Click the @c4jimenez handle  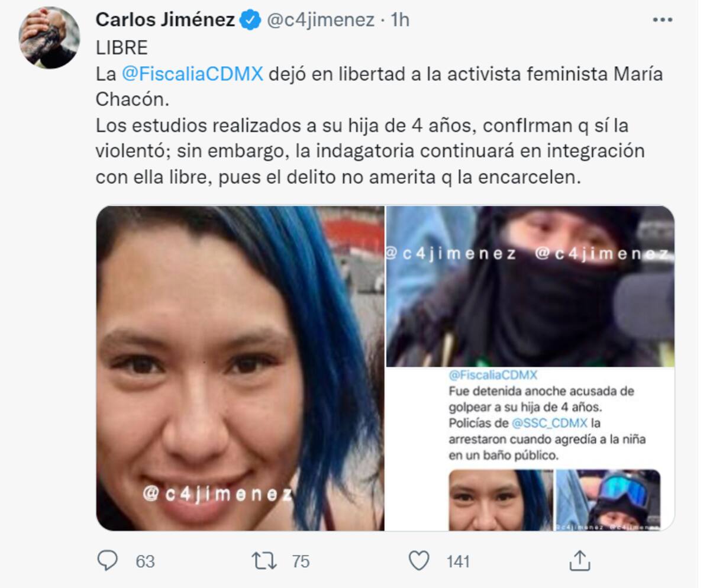pyautogui.click(x=321, y=20)
